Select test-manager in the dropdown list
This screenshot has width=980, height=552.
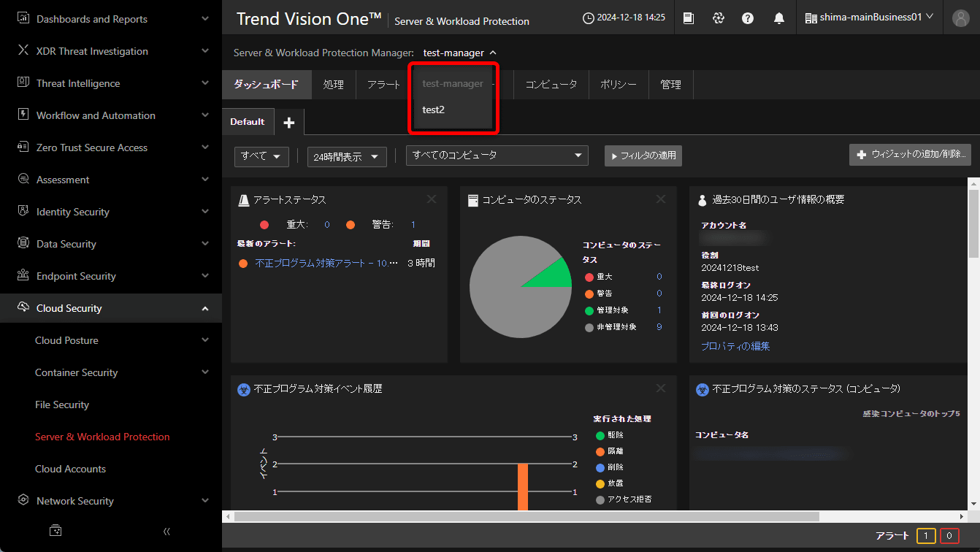[453, 84]
